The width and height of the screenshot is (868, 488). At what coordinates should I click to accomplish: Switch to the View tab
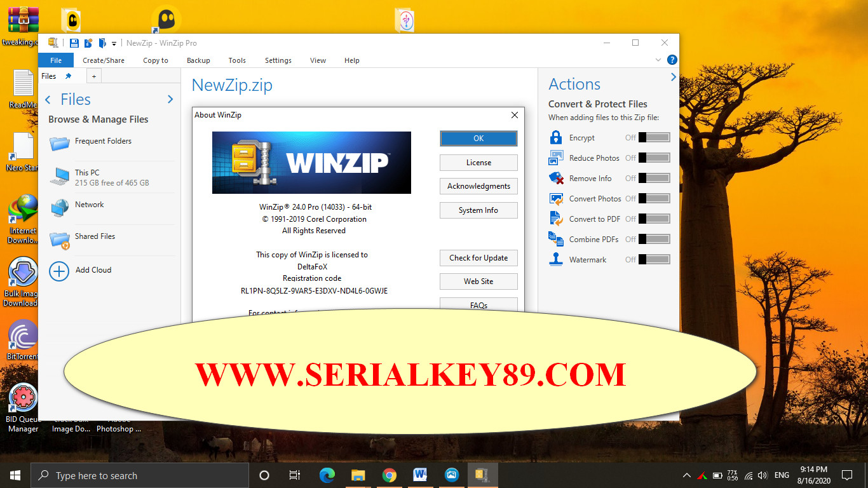coord(318,60)
